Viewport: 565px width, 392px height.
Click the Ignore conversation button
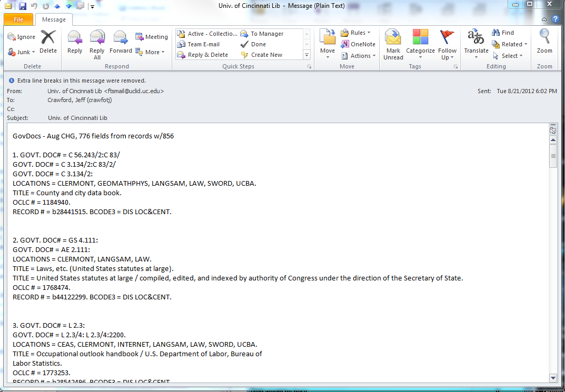coord(22,37)
